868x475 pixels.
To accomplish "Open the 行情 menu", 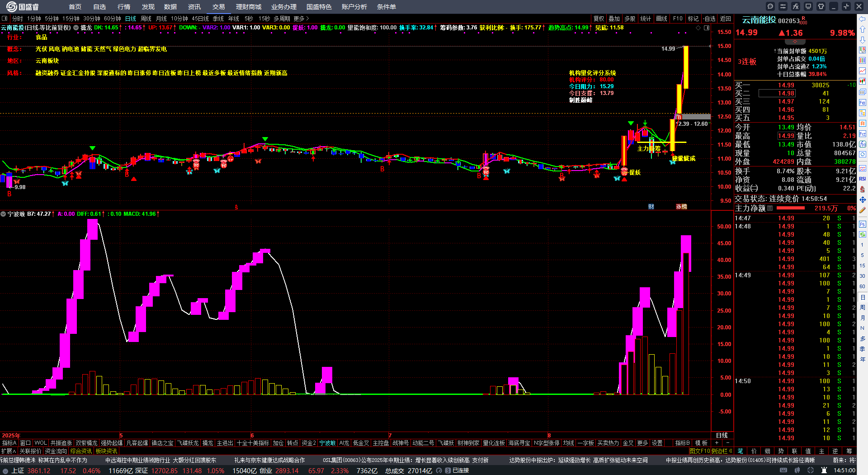I will point(124,7).
